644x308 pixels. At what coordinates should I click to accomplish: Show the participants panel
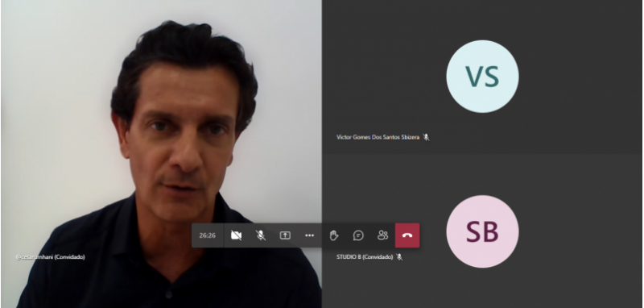(383, 235)
